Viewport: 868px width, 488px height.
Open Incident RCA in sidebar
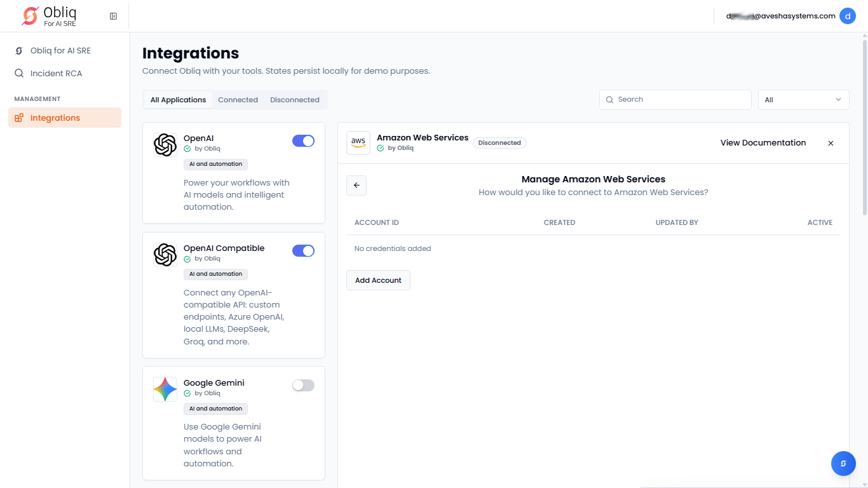(56, 73)
